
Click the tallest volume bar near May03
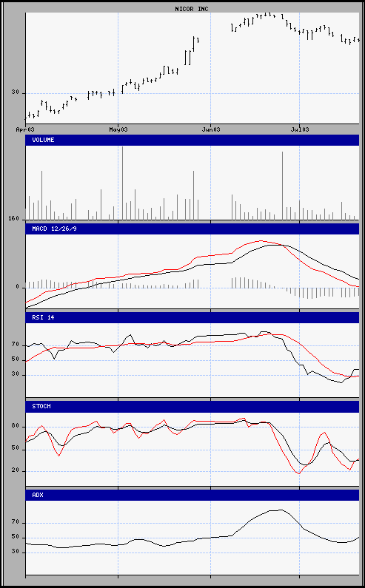pos(122,183)
